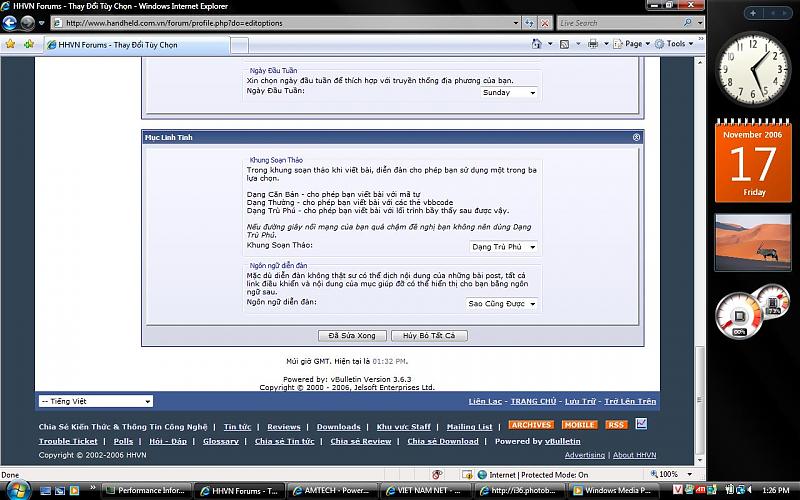The width and height of the screenshot is (800, 500).
Task: Select the HHVN Forums browser tab
Action: pos(110,45)
